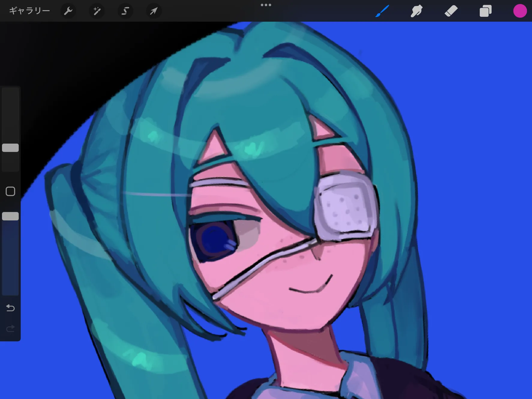Redo the undone stroke
The width and height of the screenshot is (532, 399).
11,328
